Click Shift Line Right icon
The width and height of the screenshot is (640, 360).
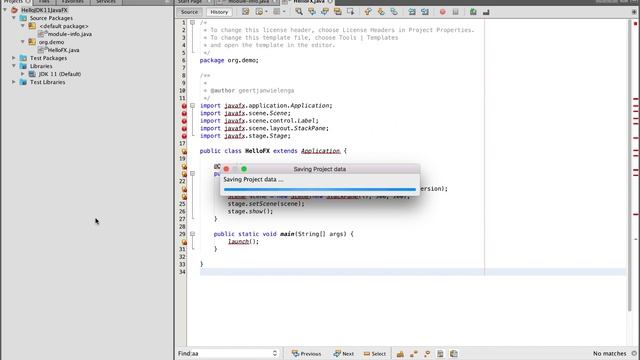point(425,12)
